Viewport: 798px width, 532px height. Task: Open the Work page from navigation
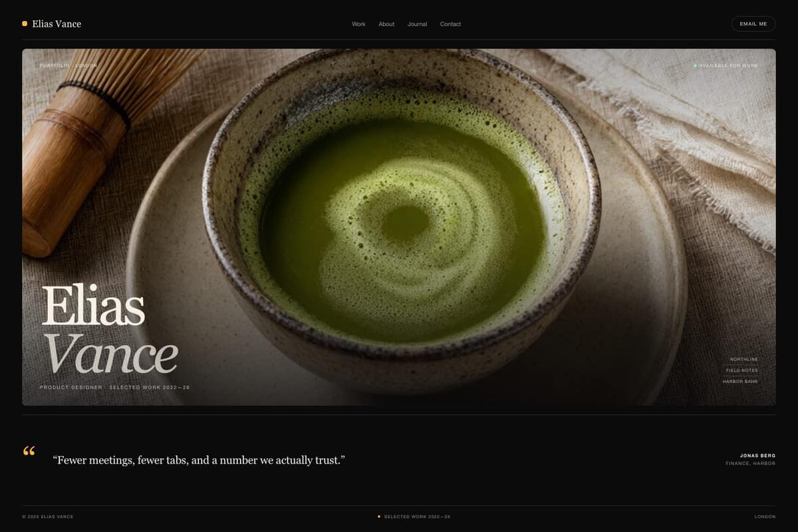(x=358, y=24)
